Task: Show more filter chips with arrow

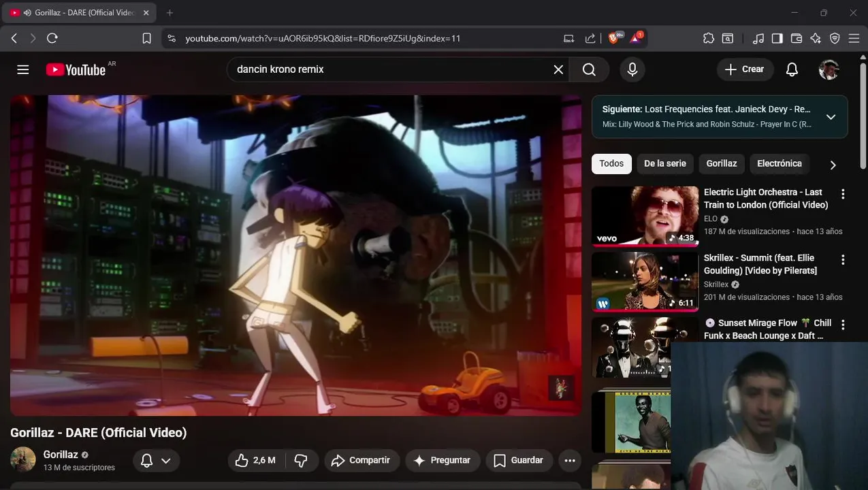Action: point(833,165)
